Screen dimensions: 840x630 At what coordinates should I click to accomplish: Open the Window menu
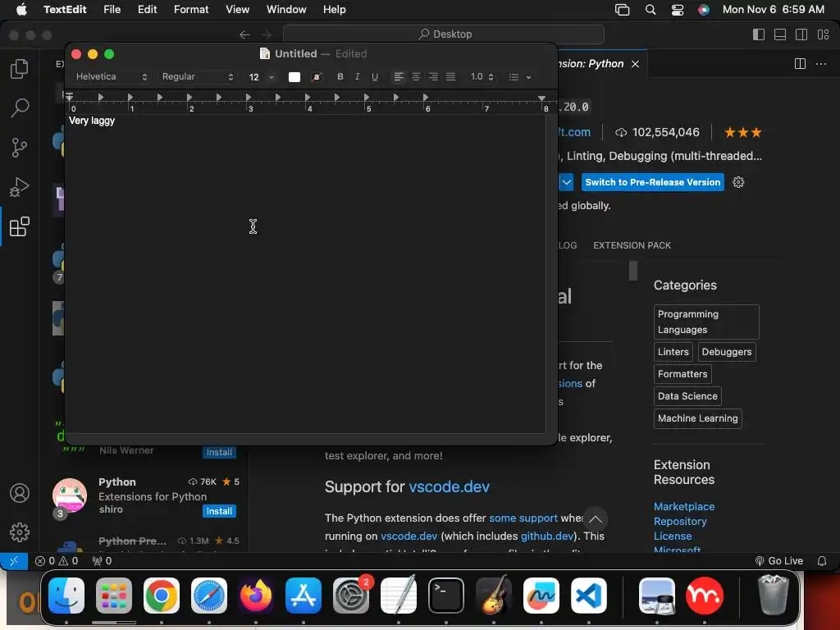pyautogui.click(x=286, y=9)
